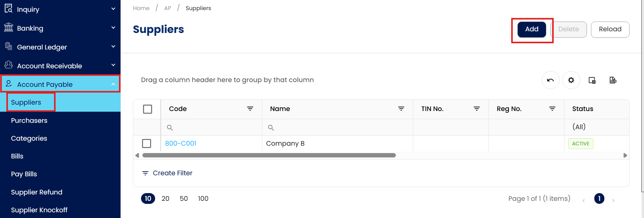Open Purchasers from the sidebar

click(x=29, y=120)
